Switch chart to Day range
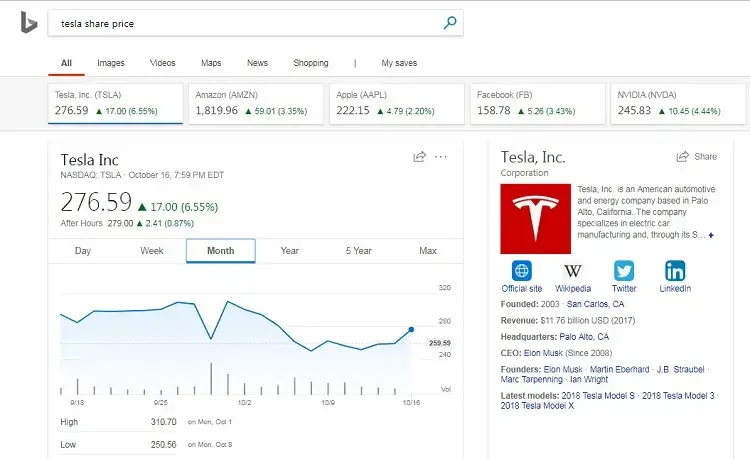The width and height of the screenshot is (750, 459). [x=83, y=251]
